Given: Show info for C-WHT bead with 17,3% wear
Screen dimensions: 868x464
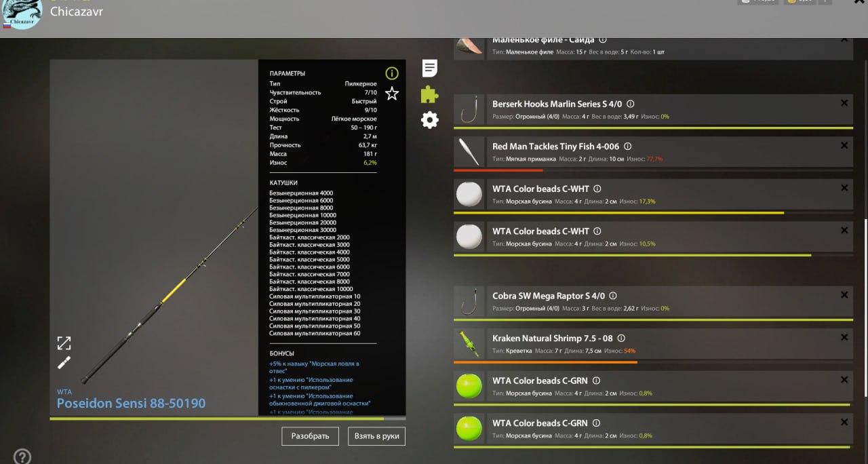Looking at the screenshot, I should click(x=597, y=189).
